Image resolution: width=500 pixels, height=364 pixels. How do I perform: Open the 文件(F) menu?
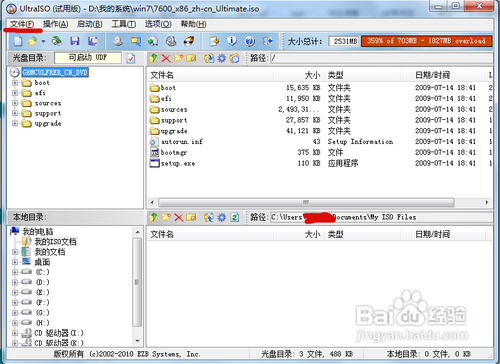click(22, 24)
